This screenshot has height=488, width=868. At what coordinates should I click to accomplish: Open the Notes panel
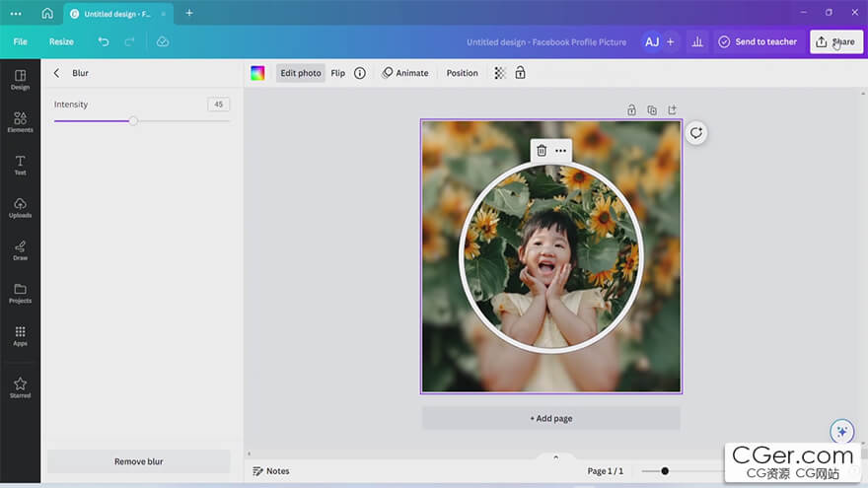tap(271, 471)
